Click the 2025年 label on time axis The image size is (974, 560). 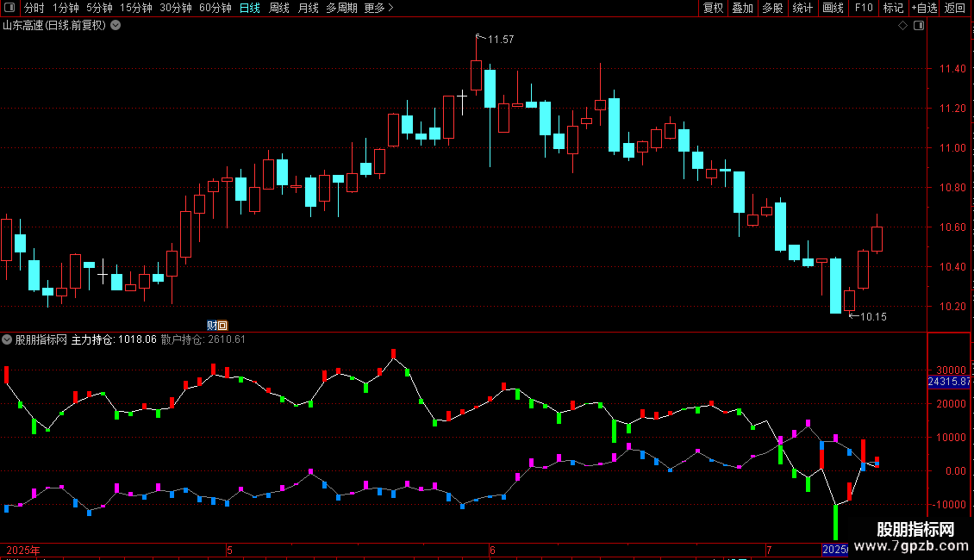23,550
